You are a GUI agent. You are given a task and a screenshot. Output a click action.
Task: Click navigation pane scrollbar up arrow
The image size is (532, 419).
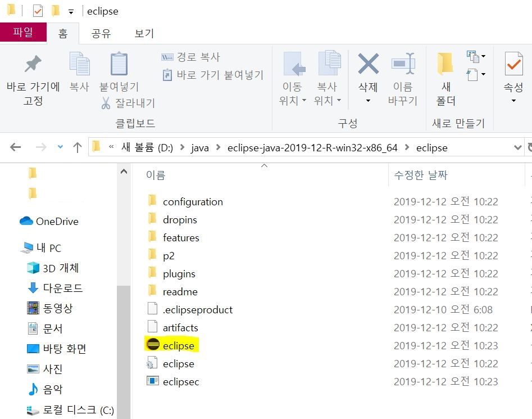124,172
